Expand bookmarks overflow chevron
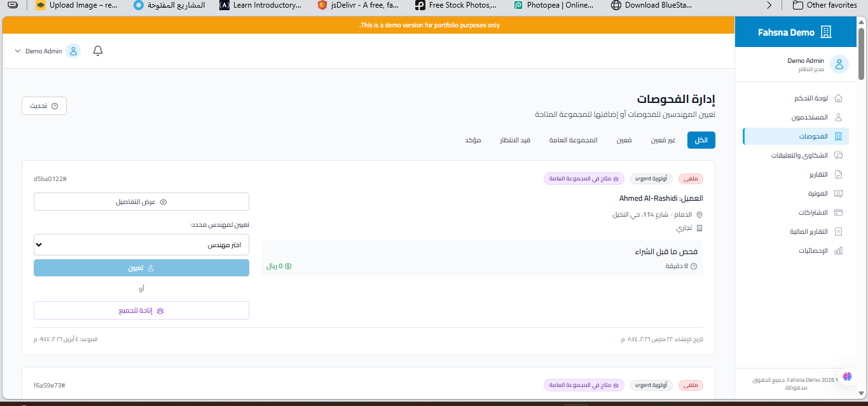The width and height of the screenshot is (868, 406). point(769,5)
